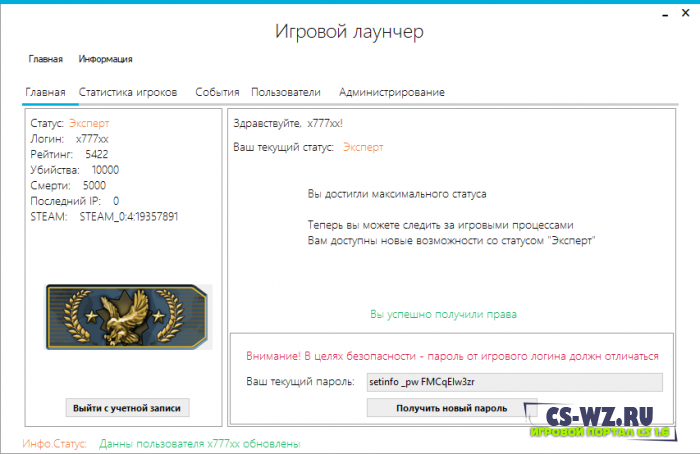This screenshot has width=700, height=454.
Task: Click the Здравствуйте, x777xx! greeting
Action: point(288,123)
